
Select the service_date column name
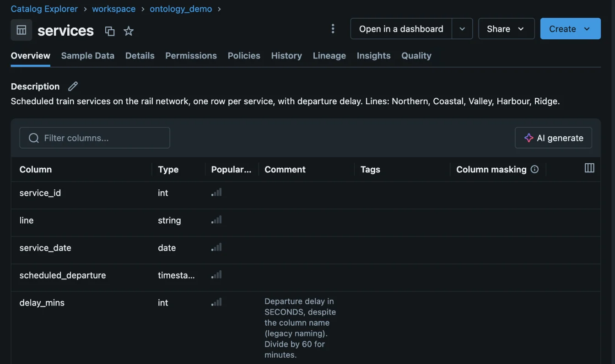click(45, 248)
